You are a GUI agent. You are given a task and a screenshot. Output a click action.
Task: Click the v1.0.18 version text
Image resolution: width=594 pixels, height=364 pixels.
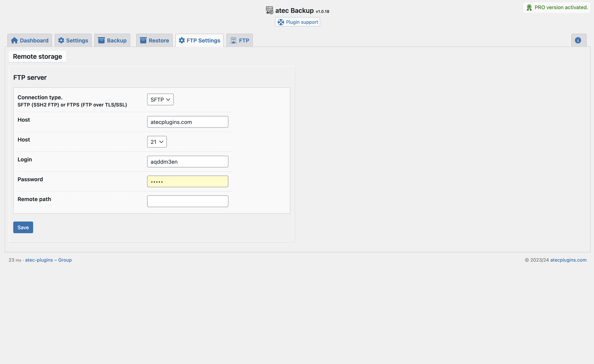322,11
